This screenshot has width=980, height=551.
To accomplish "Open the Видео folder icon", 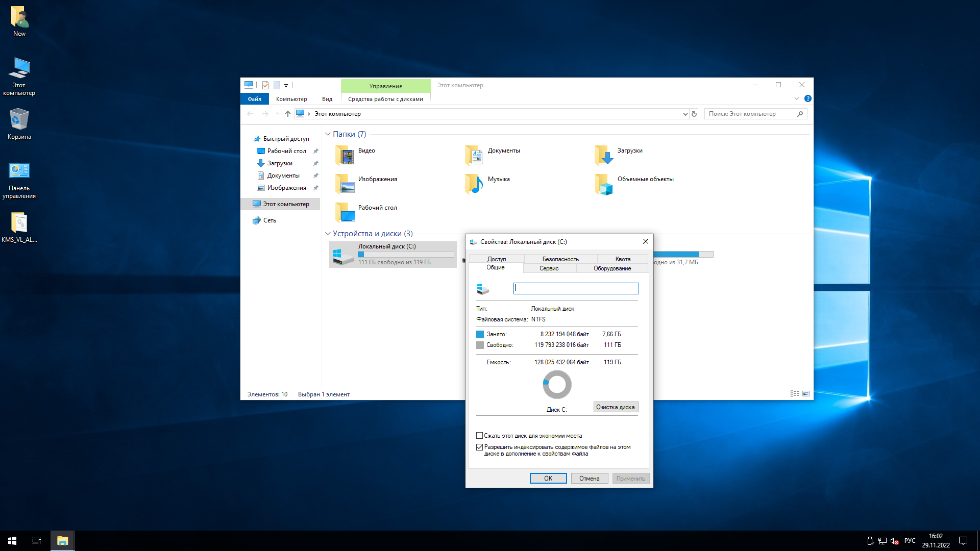I will [x=345, y=156].
